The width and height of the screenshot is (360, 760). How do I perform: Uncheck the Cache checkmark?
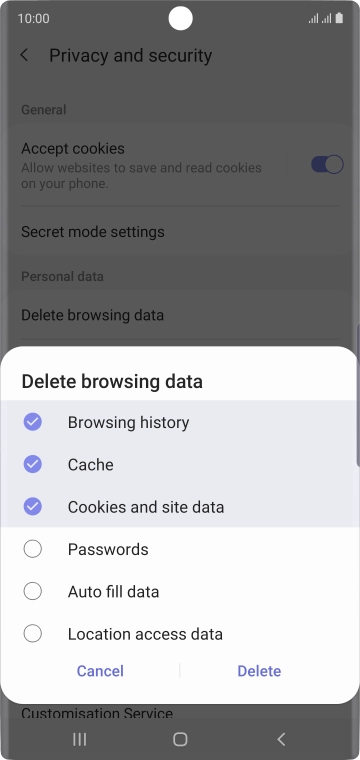[32, 464]
